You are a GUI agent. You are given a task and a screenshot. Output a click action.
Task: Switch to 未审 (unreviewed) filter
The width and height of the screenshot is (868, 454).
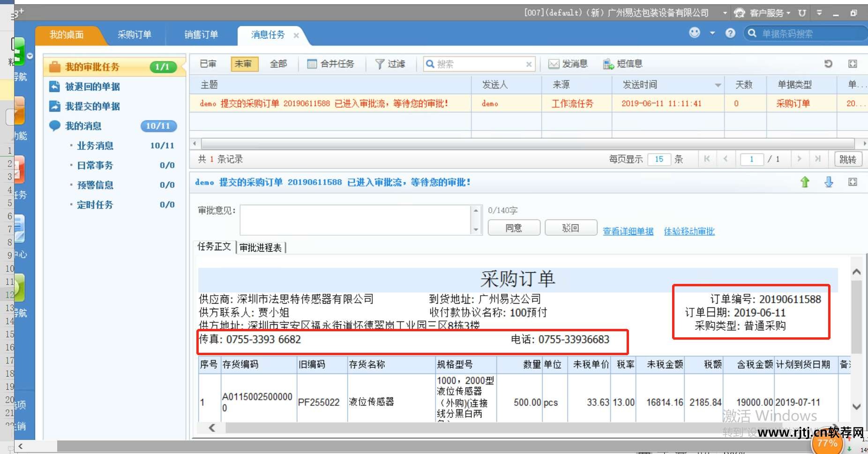(x=244, y=64)
